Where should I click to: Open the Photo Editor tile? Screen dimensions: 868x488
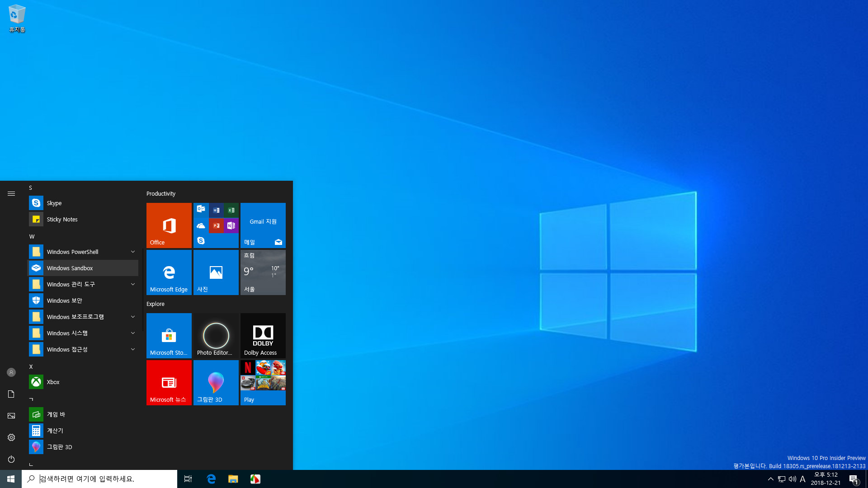216,336
